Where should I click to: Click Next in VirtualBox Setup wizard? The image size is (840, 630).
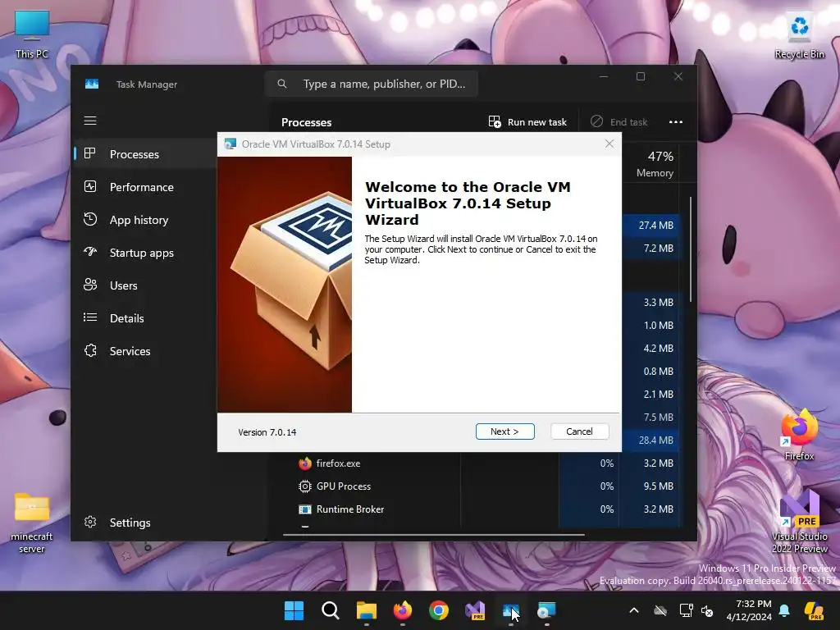(x=504, y=431)
